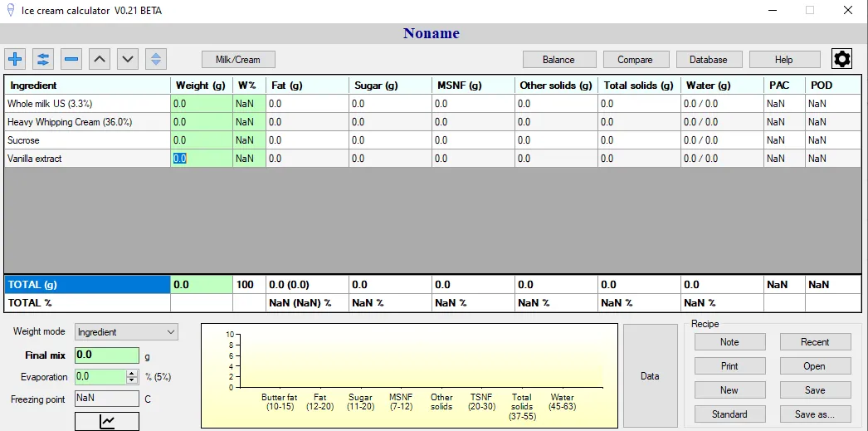
Task: Add a recipe Note
Action: pyautogui.click(x=729, y=342)
